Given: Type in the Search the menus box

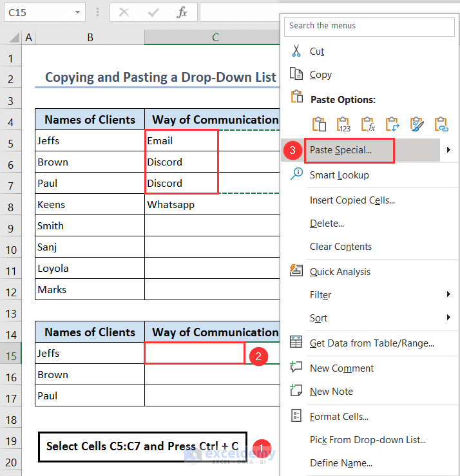Looking at the screenshot, I should tap(369, 26).
